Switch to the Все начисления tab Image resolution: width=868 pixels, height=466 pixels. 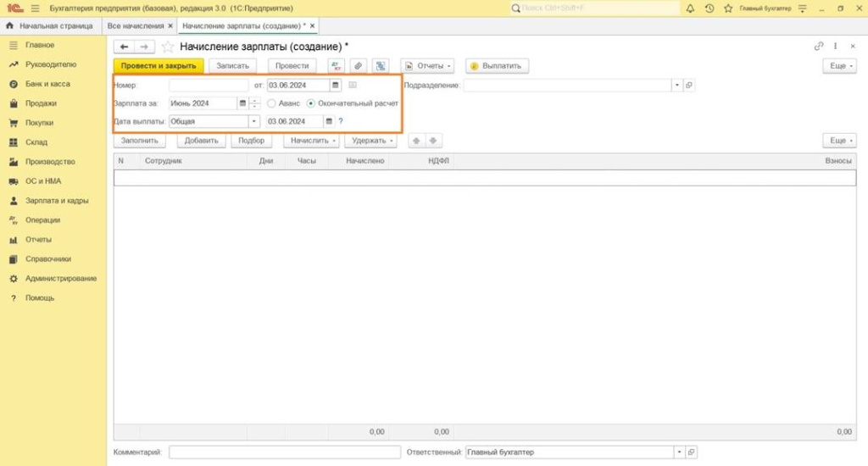(141, 26)
